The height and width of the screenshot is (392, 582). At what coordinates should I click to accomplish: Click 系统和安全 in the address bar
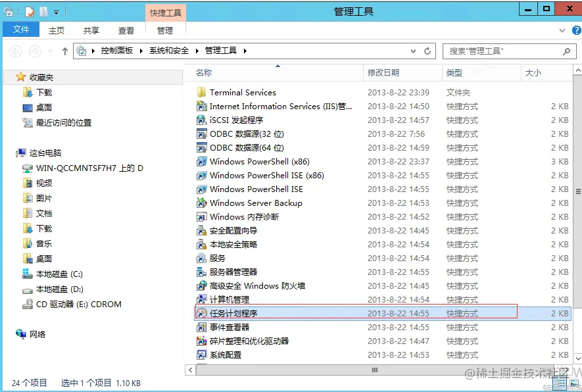pos(169,51)
